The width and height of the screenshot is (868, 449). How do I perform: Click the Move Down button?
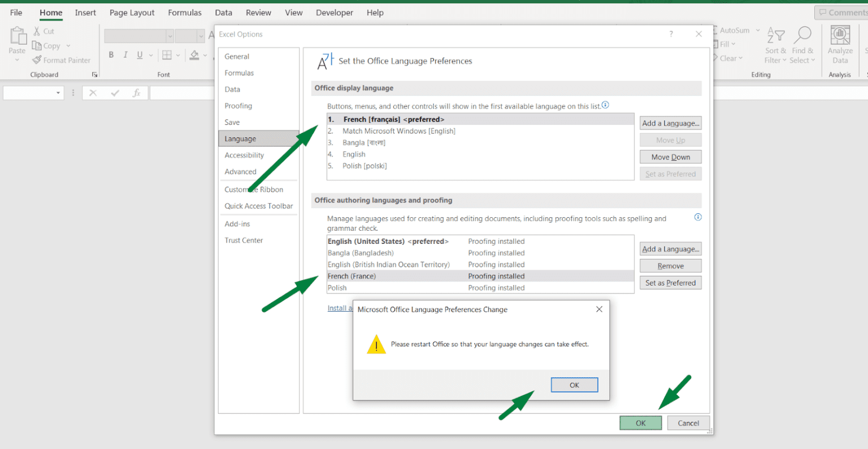[x=670, y=157]
